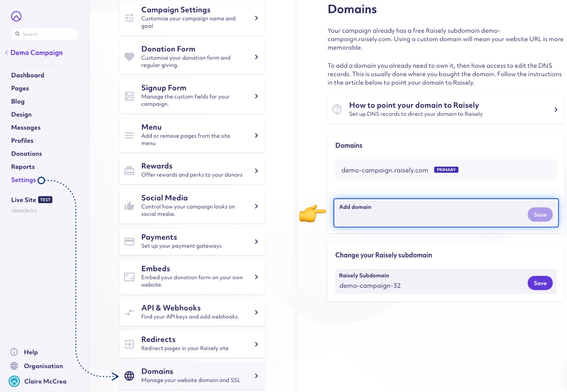This screenshot has height=392, width=567.
Task: Click the API & Webhooks arrows icon
Action: [x=129, y=312]
